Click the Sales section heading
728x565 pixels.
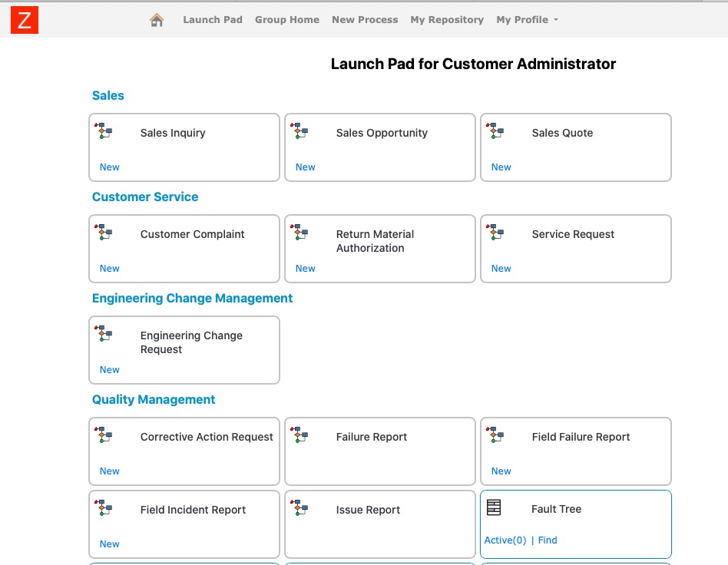tap(108, 96)
